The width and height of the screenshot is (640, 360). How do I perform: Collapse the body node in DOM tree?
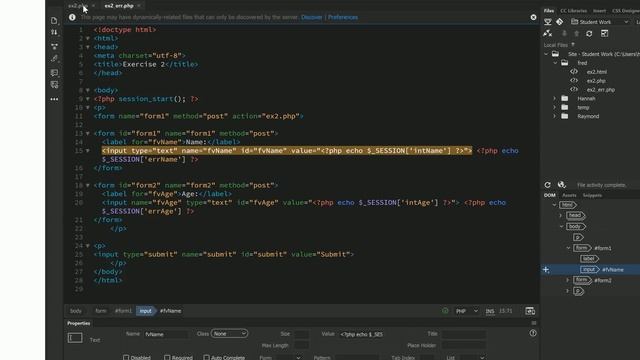(561, 226)
